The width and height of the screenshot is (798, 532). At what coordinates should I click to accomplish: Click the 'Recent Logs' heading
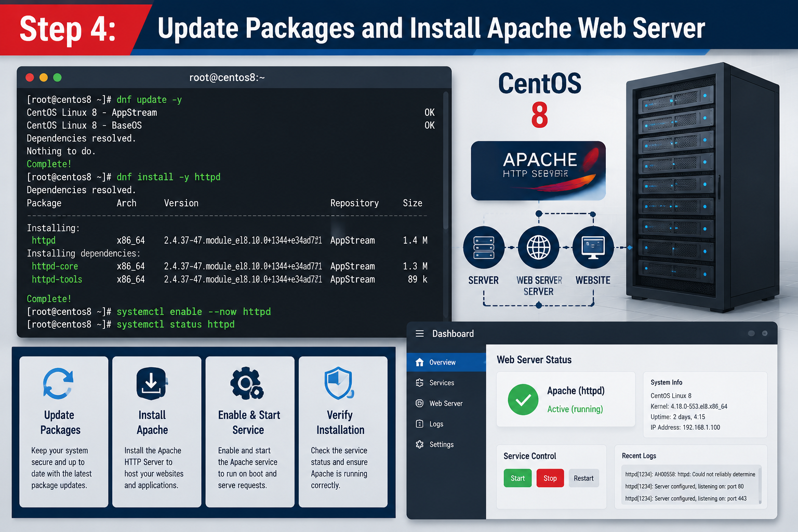(639, 456)
